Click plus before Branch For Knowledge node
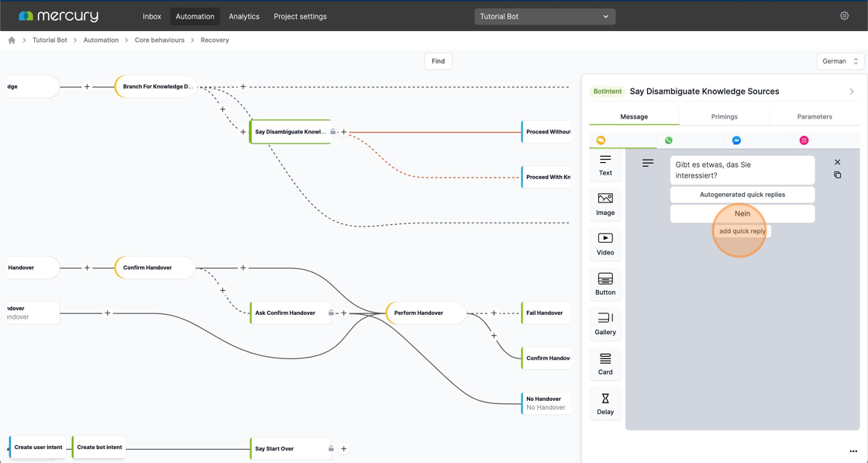The width and height of the screenshot is (868, 463). pyautogui.click(x=87, y=86)
